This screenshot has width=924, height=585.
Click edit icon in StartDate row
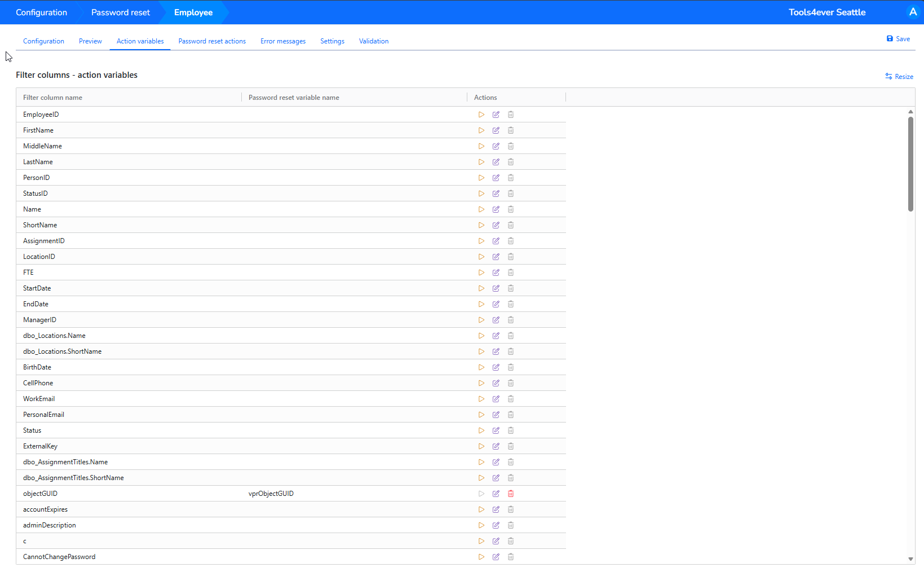click(496, 288)
